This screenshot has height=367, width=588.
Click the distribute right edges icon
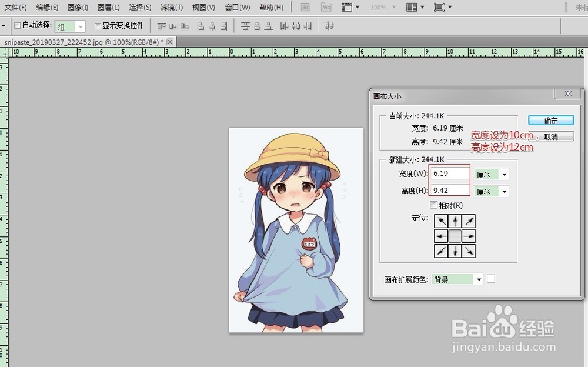click(308, 26)
